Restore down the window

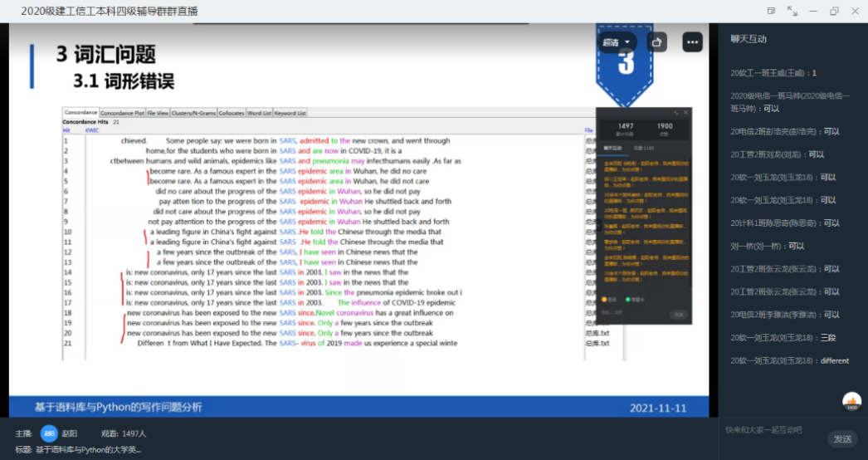point(833,11)
